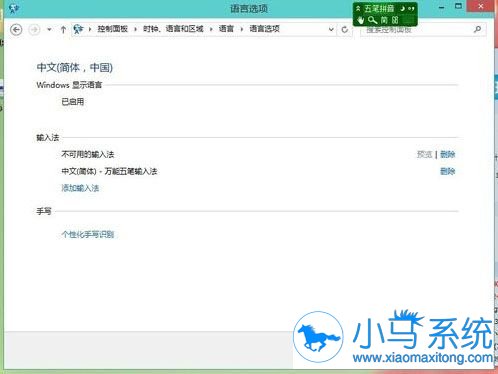Viewport: 498px width, 374px height.
Task: Click the search magnifier icon
Action: [x=477, y=29]
